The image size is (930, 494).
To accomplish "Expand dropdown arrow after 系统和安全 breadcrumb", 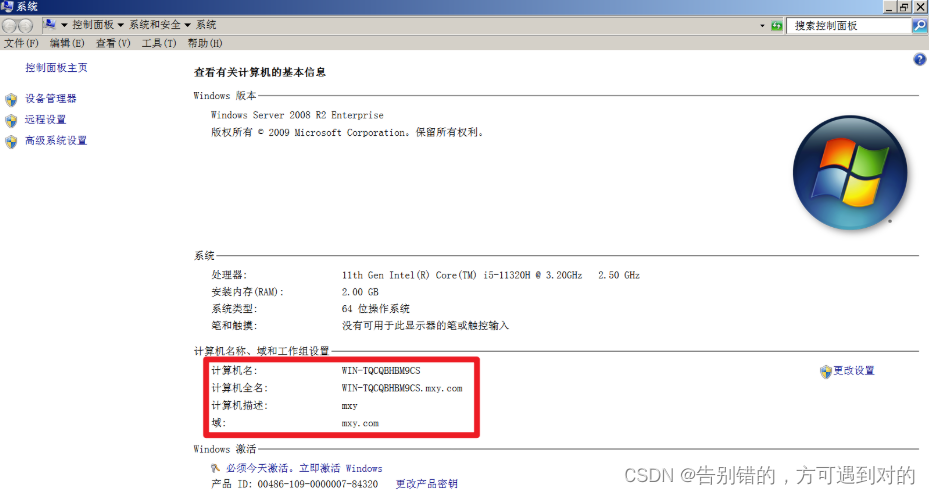I will (x=187, y=25).
